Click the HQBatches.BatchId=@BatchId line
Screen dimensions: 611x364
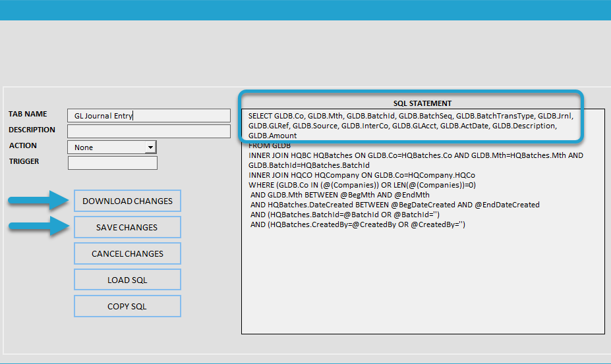[345, 215]
